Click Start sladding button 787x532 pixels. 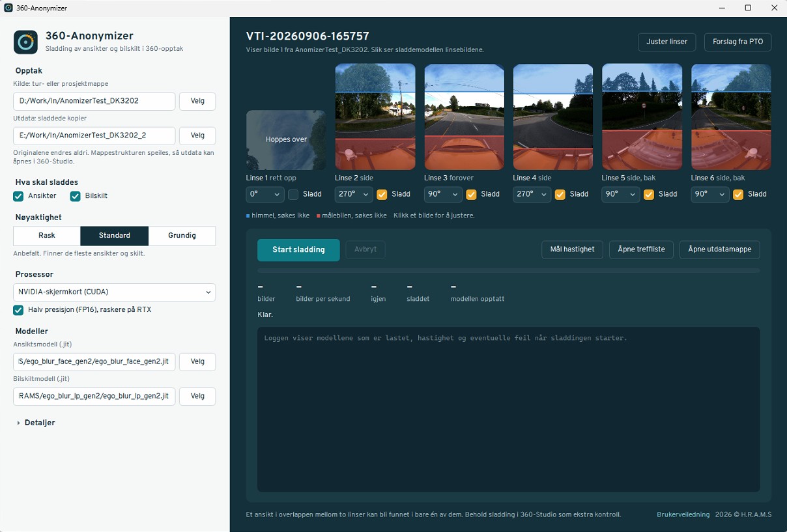[298, 250]
